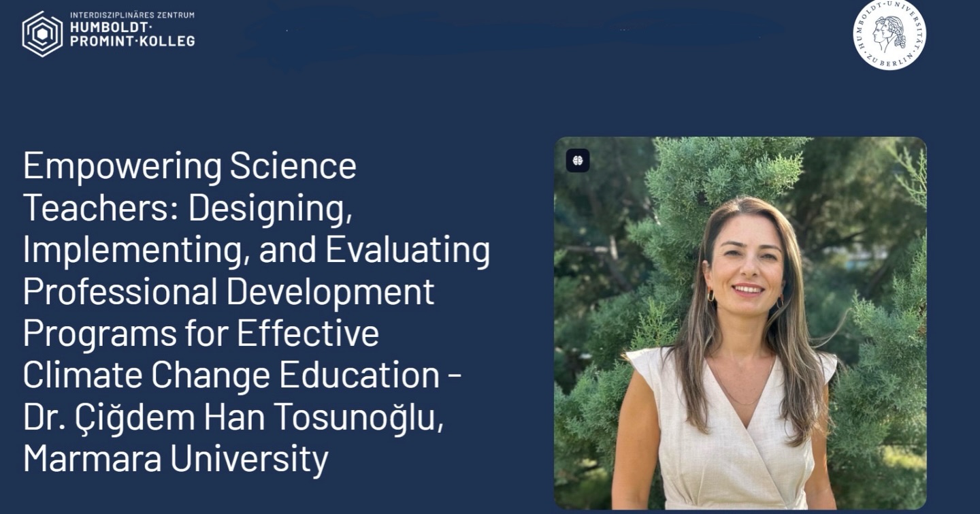Click the "HUMBOLDT·" word in the header logo
The width and height of the screenshot is (980, 514).
[111, 28]
